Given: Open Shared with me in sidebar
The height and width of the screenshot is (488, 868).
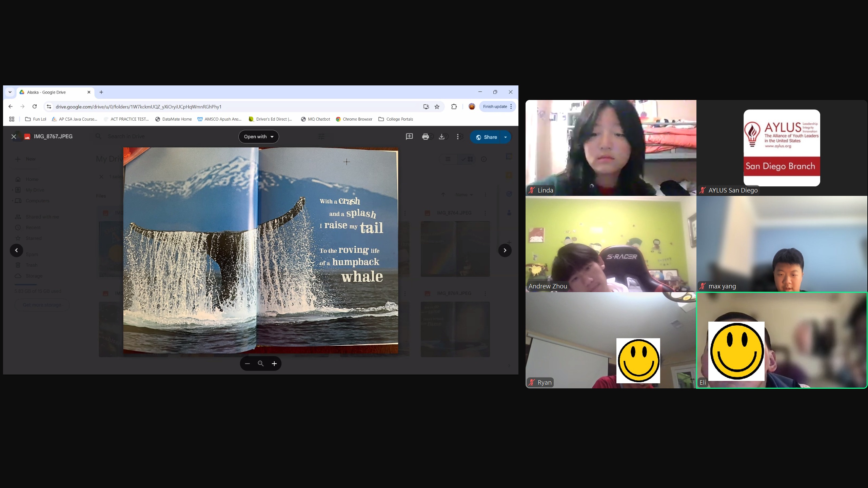Looking at the screenshot, I should pos(37,217).
